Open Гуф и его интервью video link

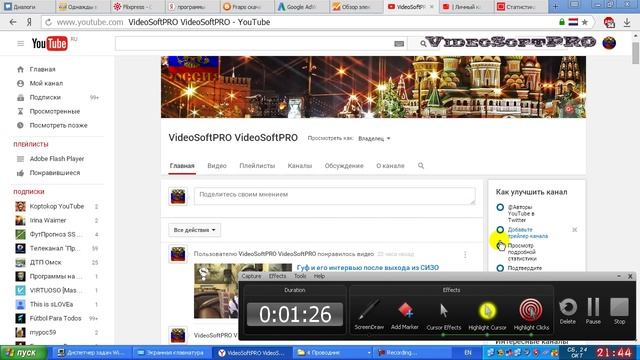368,268
